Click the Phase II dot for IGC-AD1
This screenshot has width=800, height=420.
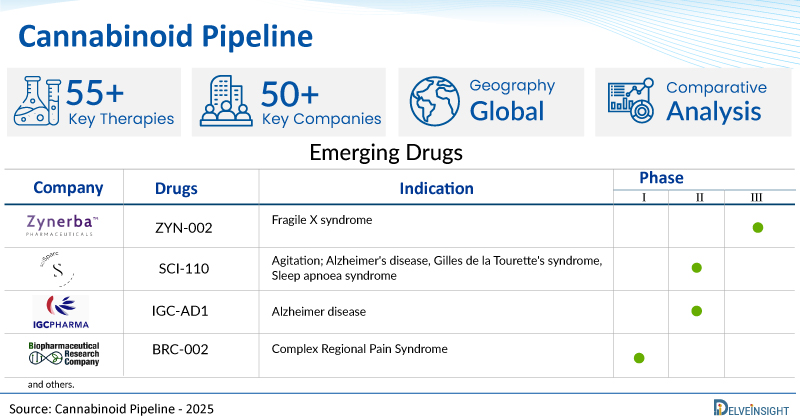[x=696, y=311]
